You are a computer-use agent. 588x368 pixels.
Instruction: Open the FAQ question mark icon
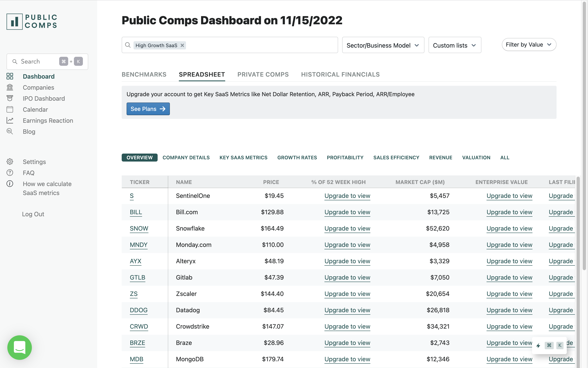pos(10,173)
